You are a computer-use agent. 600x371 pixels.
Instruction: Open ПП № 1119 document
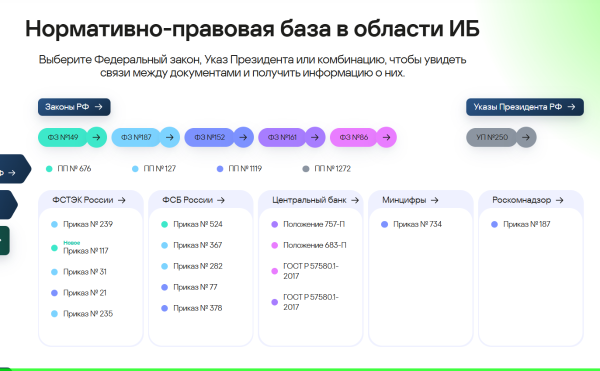click(240, 169)
